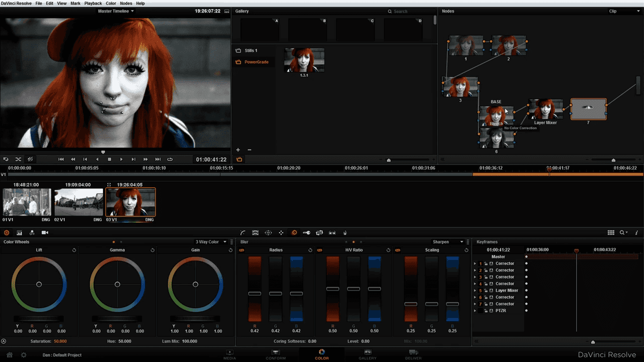Show the thumbnail grid view icon

point(611,233)
